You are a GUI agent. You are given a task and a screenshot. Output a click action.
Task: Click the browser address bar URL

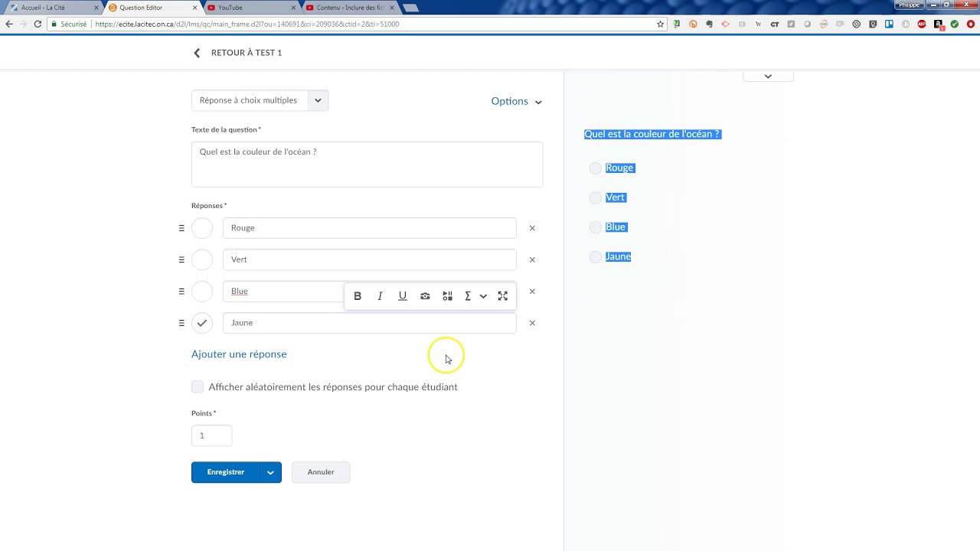247,24
